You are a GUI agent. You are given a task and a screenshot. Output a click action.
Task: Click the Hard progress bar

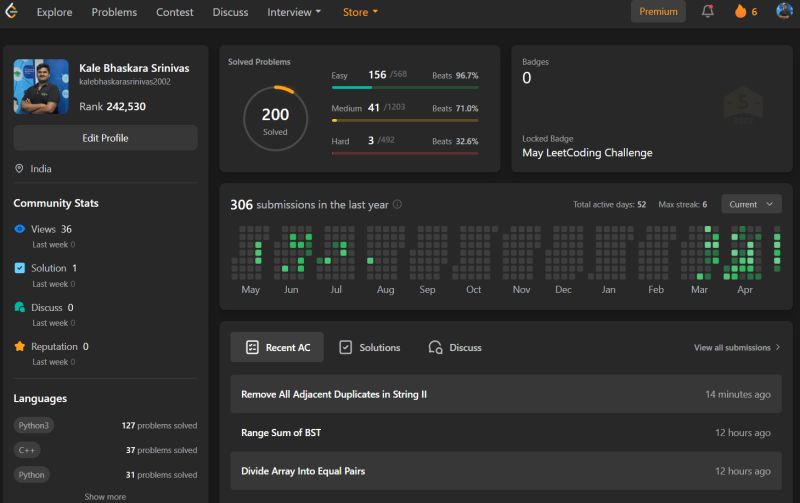pyautogui.click(x=405, y=153)
